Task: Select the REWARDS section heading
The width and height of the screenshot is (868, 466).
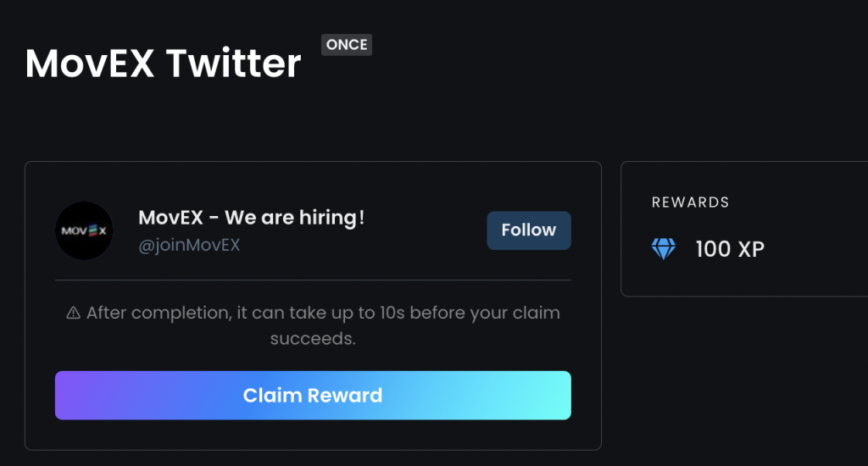Action: [690, 202]
